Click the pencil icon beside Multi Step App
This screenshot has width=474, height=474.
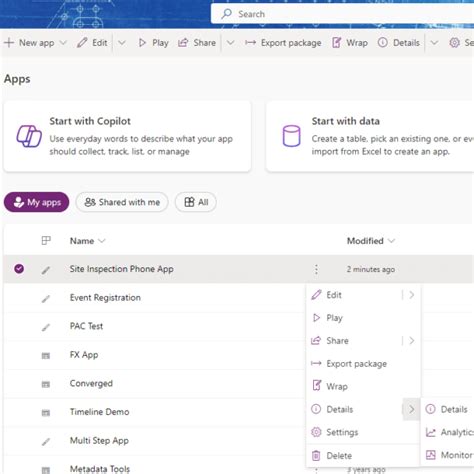(x=46, y=441)
